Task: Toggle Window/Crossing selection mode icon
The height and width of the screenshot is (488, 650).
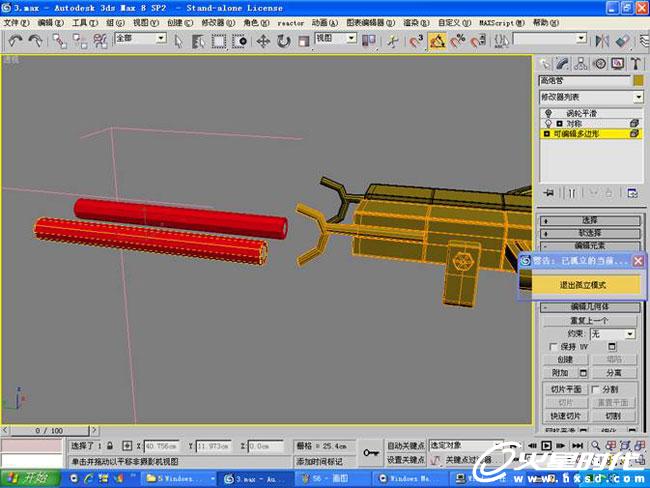Action: click(239, 41)
